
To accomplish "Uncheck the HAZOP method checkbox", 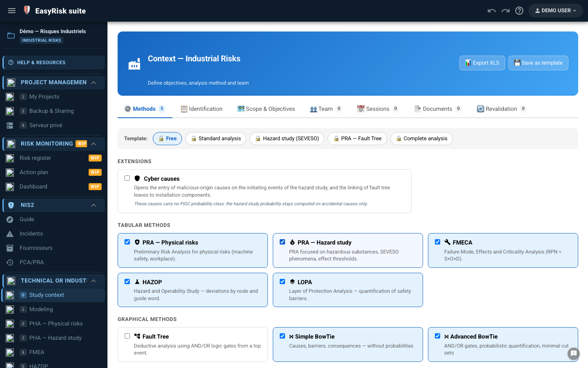I will [x=127, y=282].
